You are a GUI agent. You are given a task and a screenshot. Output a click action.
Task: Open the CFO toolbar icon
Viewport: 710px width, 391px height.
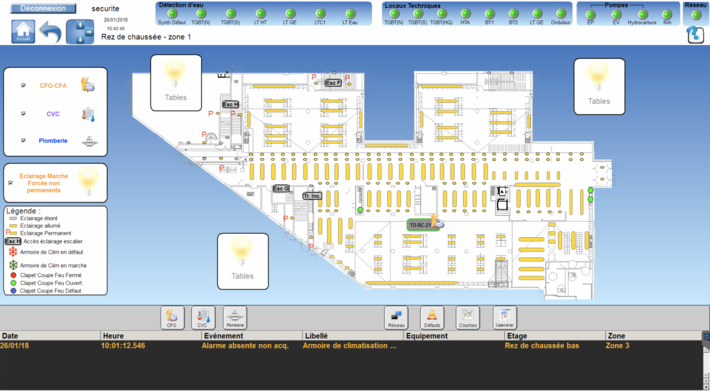[x=172, y=317]
